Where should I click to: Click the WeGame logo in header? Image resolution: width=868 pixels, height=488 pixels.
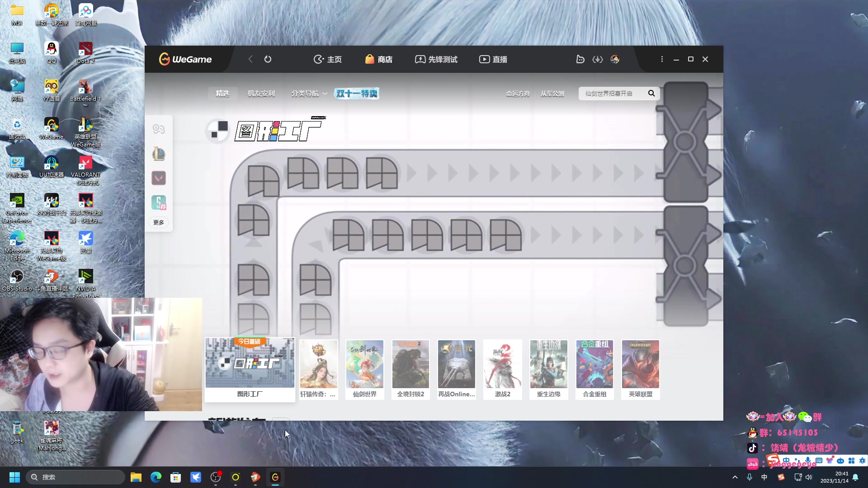(x=185, y=59)
